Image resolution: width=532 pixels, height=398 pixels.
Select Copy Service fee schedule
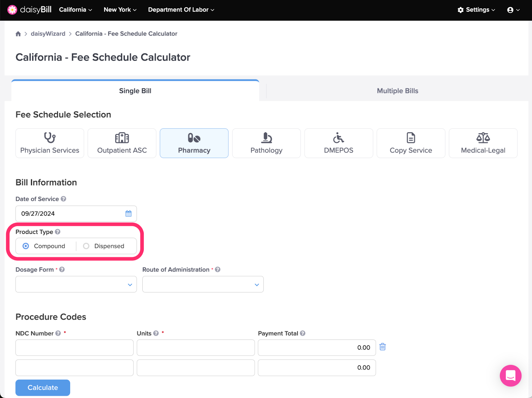(x=411, y=143)
